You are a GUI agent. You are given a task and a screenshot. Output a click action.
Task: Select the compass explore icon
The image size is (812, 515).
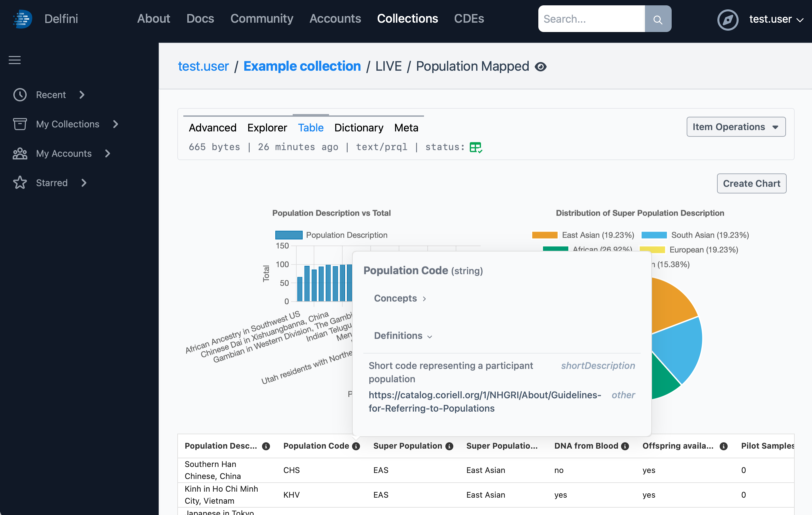click(x=727, y=20)
